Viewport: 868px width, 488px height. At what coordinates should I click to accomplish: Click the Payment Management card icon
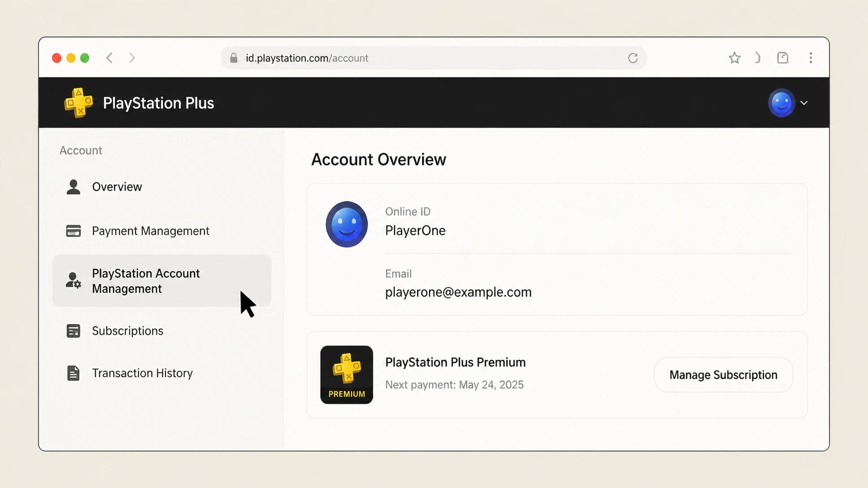click(73, 231)
